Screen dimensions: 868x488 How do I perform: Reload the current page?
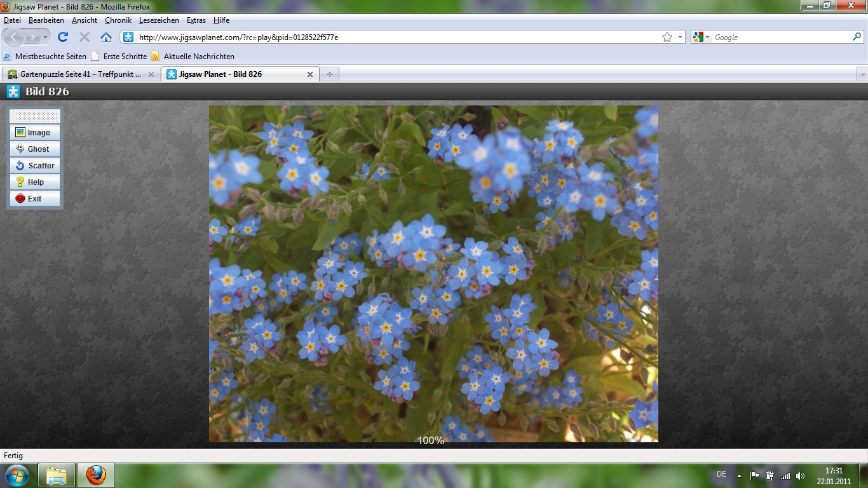tap(63, 37)
